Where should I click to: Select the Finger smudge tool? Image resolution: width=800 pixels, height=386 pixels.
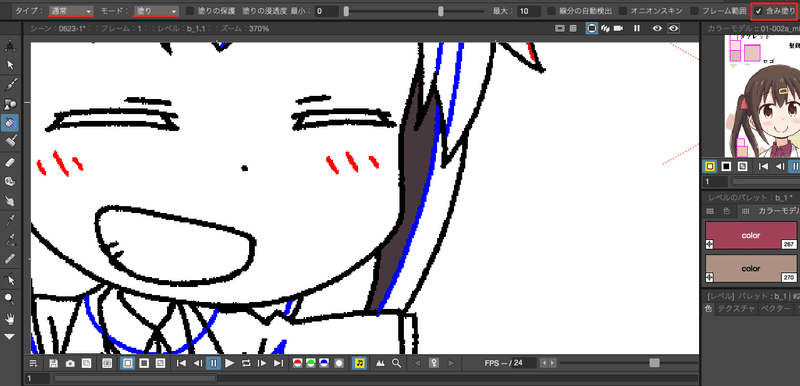tap(10, 201)
